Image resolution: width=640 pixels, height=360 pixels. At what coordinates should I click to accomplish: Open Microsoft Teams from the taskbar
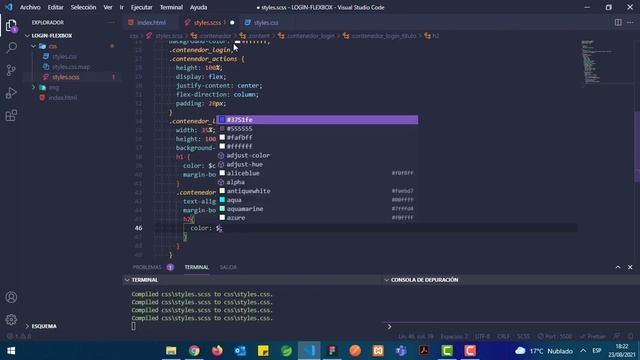(401, 351)
